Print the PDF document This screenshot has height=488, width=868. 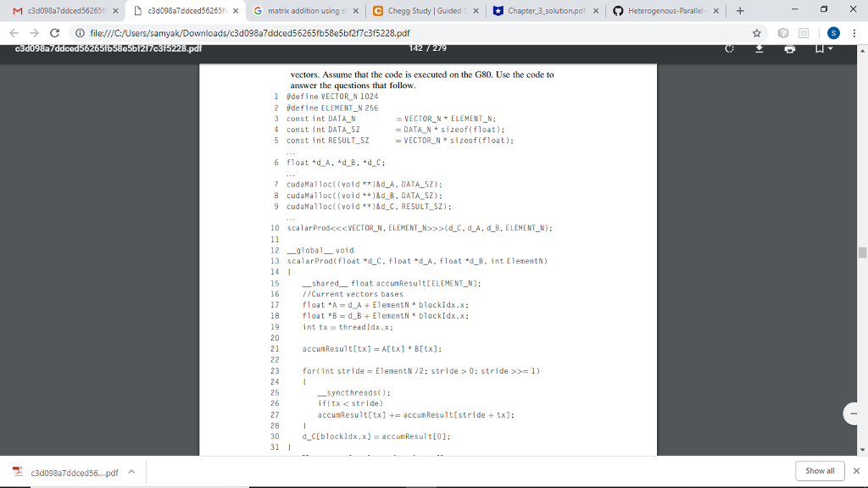click(x=788, y=48)
